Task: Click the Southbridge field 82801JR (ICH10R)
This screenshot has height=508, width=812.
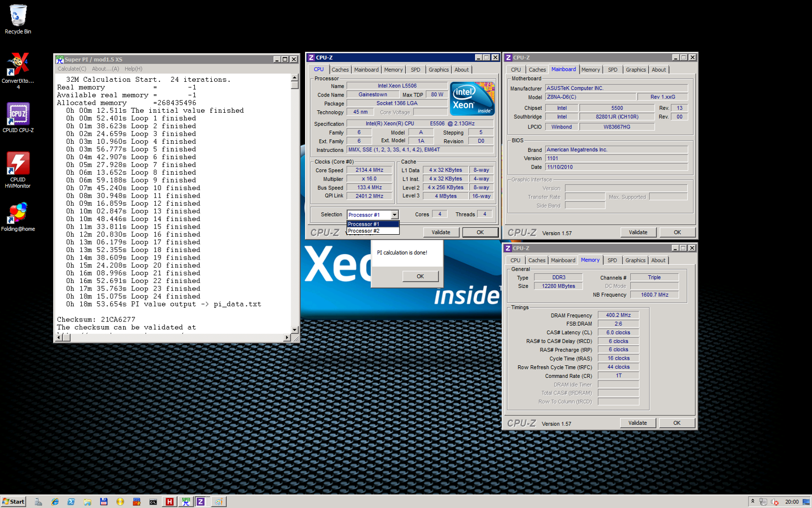Action: coord(617,117)
